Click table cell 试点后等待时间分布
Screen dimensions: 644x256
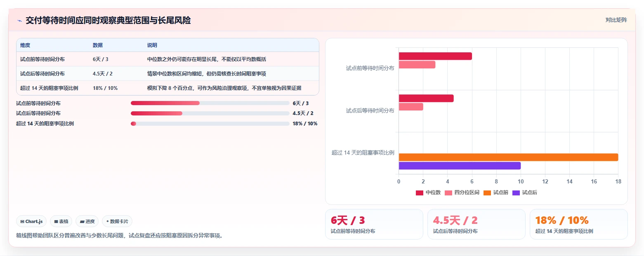point(42,74)
